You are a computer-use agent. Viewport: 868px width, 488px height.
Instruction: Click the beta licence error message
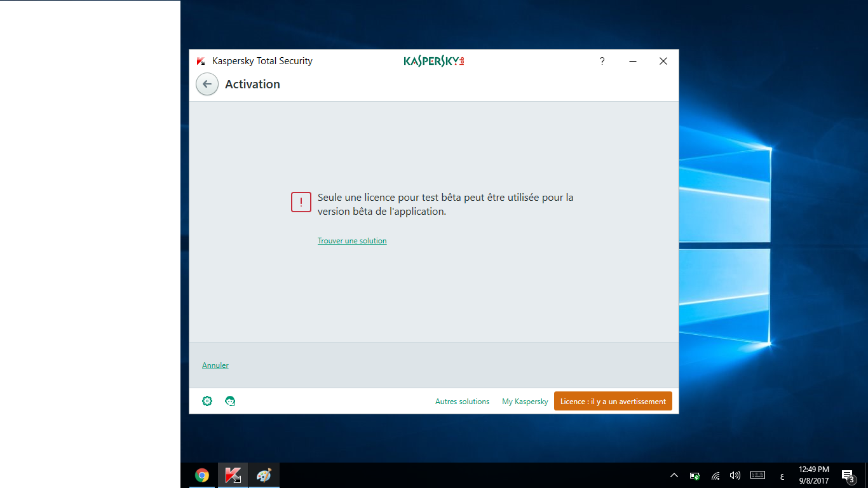pyautogui.click(x=445, y=205)
